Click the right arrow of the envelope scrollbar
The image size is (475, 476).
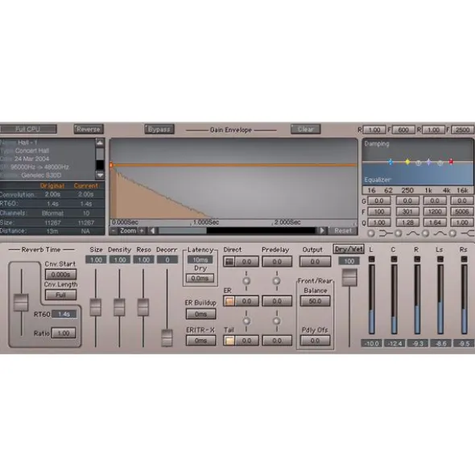click(321, 230)
